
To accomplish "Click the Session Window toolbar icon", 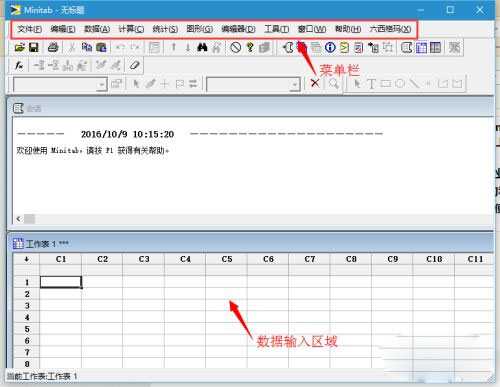I will click(407, 47).
